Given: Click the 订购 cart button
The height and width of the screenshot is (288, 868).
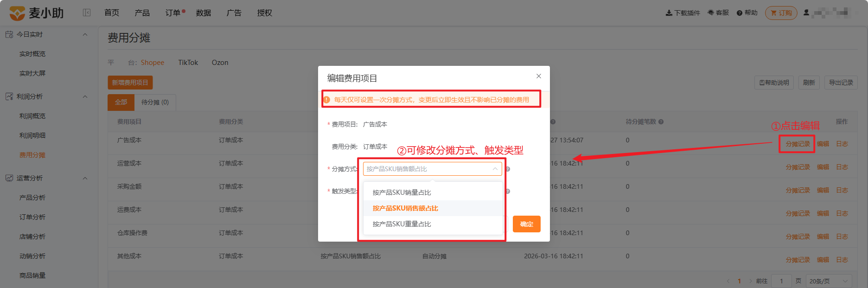Looking at the screenshot, I should point(781,13).
